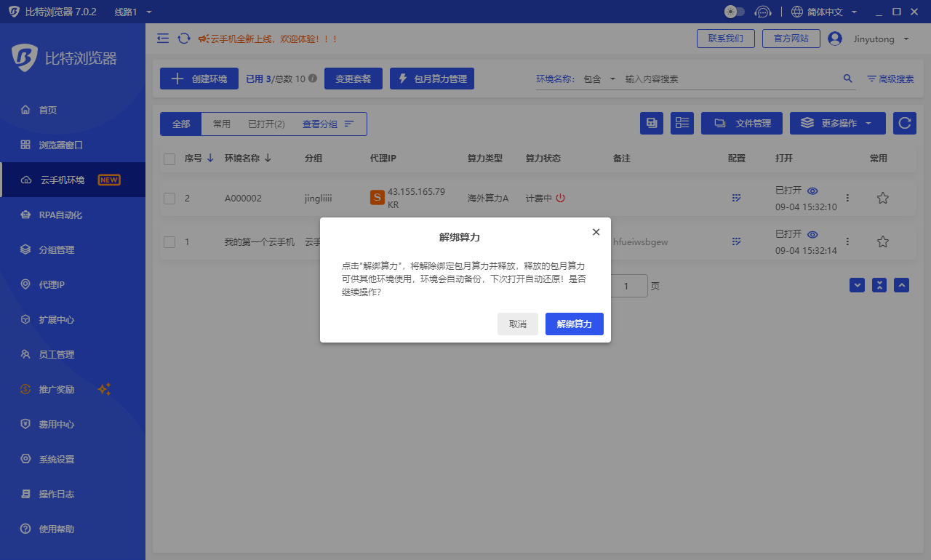Open 变更套餐

pos(353,79)
